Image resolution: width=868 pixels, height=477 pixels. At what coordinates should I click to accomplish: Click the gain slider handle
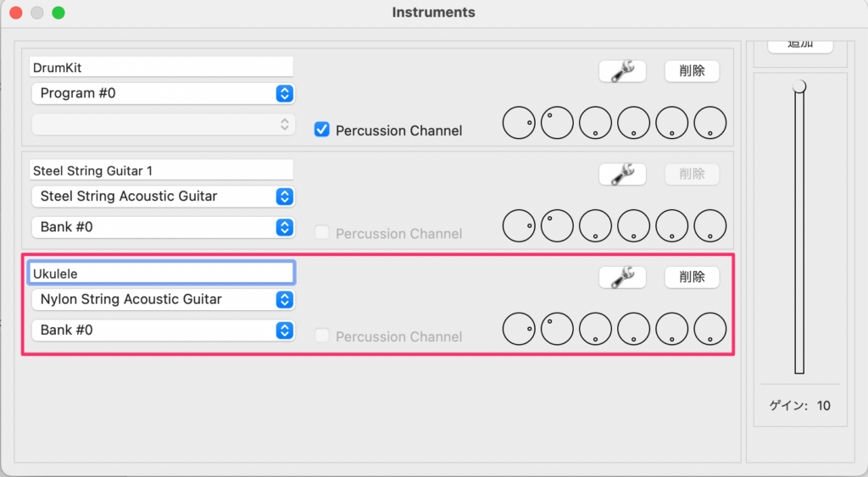tap(799, 86)
